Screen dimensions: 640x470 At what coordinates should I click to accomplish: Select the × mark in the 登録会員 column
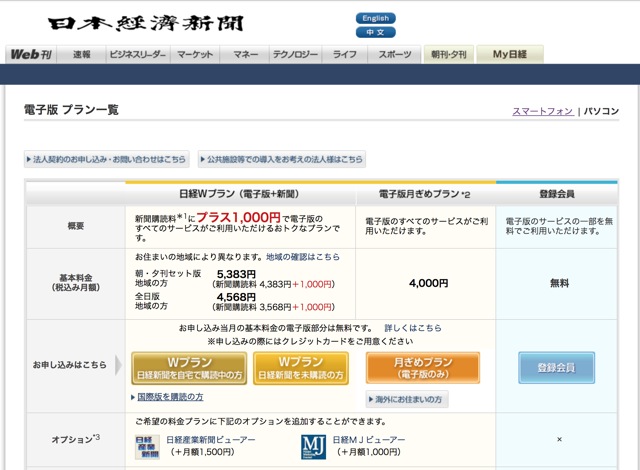[x=559, y=439]
